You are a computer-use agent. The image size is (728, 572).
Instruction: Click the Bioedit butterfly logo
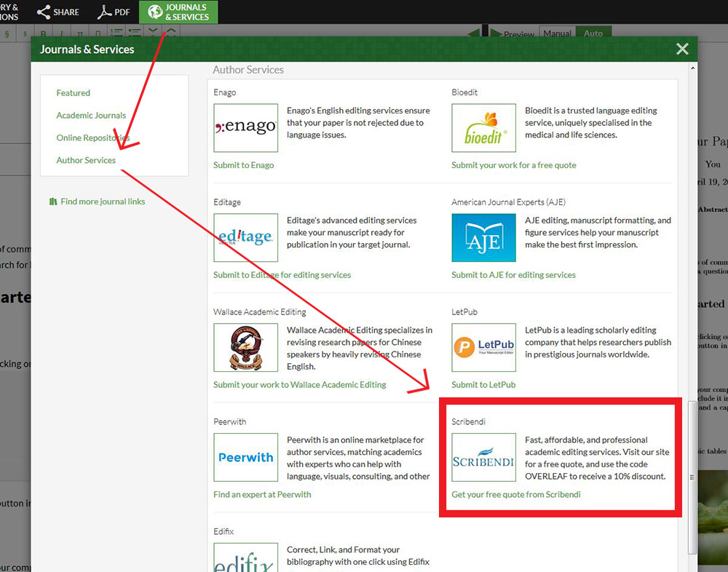point(484,127)
